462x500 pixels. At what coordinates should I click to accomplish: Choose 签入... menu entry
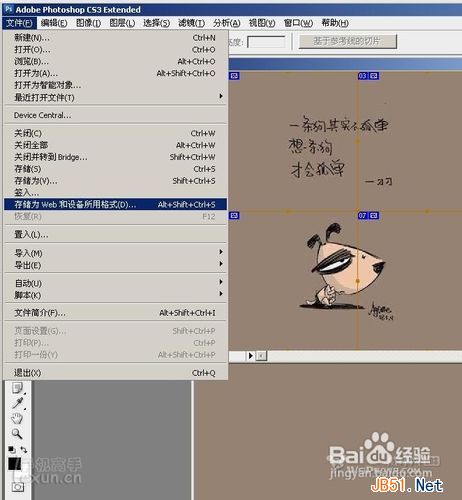115,192
